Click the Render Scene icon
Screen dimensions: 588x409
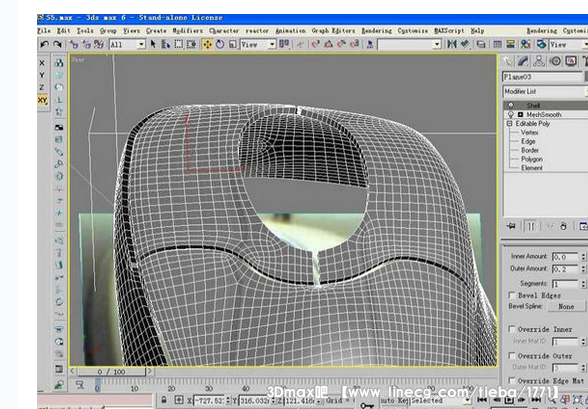pos(541,44)
